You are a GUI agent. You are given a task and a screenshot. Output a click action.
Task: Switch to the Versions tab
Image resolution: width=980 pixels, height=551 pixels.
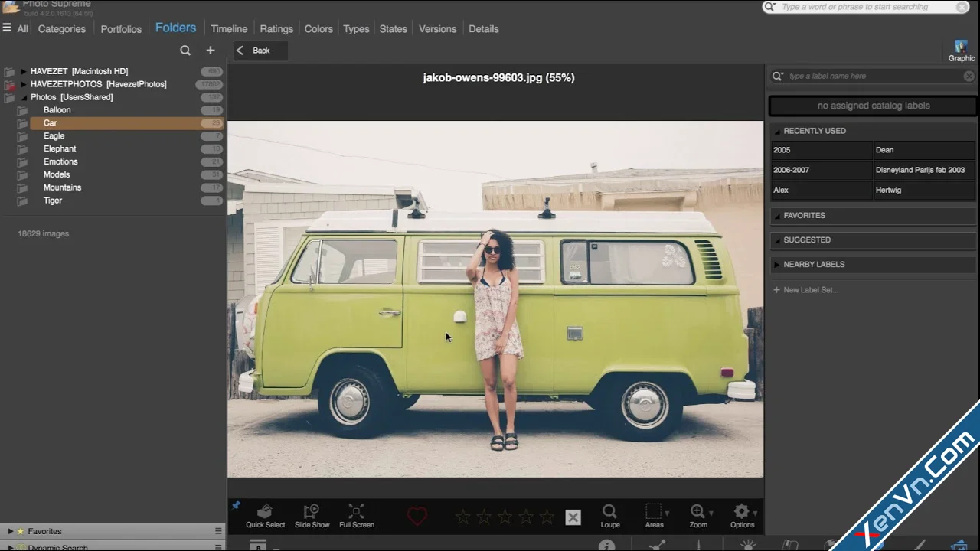437,29
